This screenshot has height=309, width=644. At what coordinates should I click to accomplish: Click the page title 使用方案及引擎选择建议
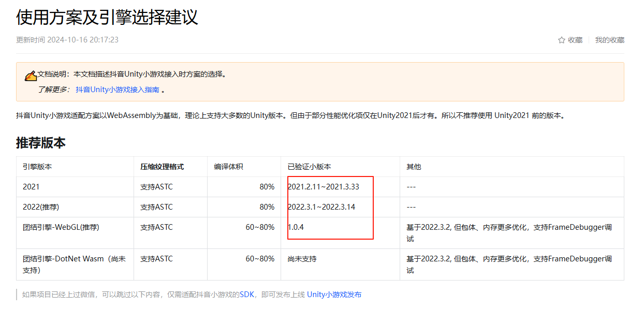(x=107, y=17)
